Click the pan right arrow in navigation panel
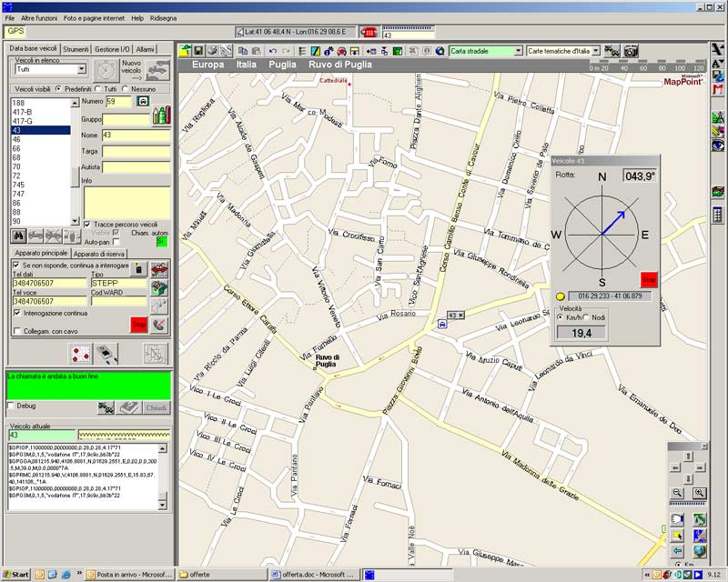728x582 pixels. click(700, 467)
